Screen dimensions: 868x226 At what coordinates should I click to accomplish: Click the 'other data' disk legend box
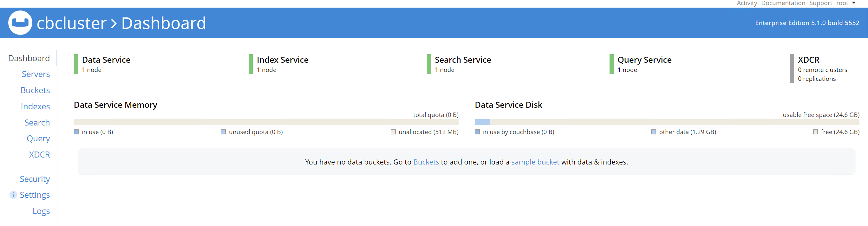653,132
